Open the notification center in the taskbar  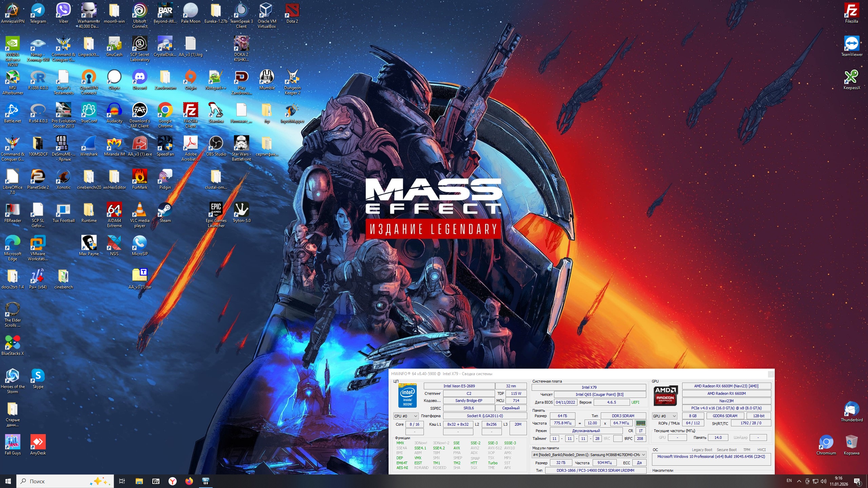(857, 481)
